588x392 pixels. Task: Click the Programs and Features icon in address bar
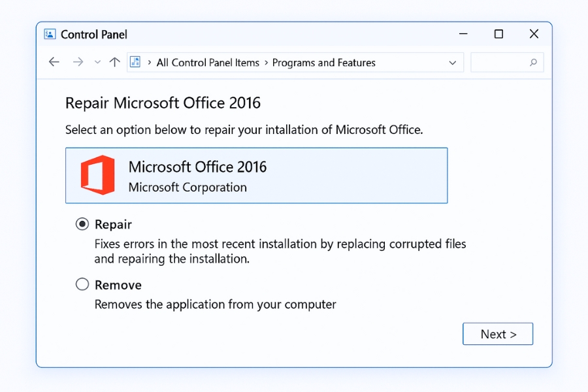(135, 61)
